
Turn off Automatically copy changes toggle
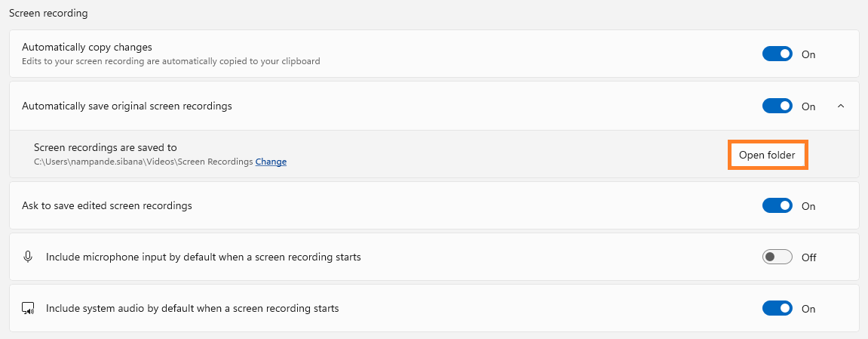[777, 54]
